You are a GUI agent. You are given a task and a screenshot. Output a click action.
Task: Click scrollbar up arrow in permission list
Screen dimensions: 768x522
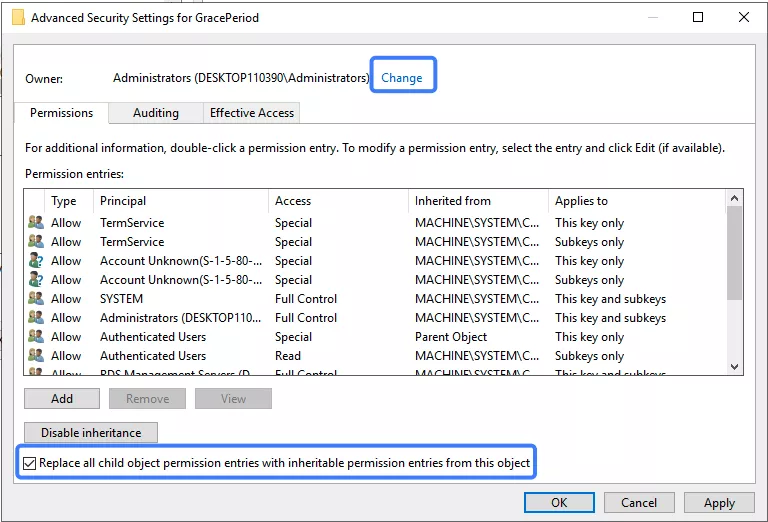pos(735,200)
